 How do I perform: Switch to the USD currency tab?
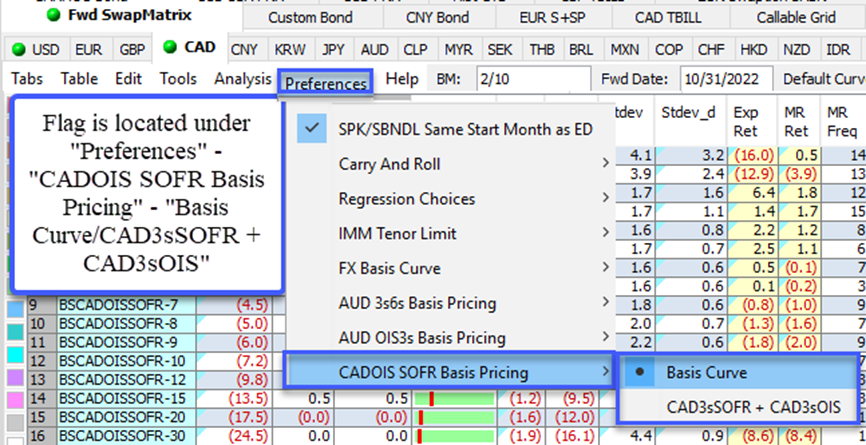36,50
